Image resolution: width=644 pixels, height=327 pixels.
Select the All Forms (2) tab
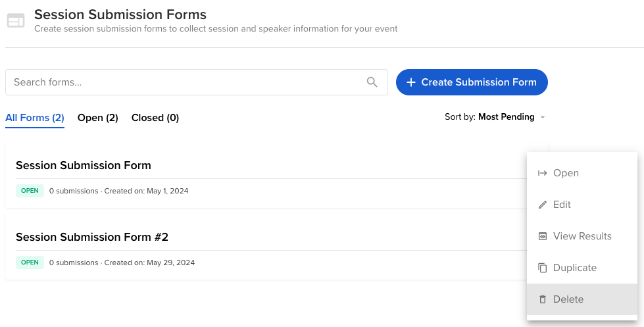35,118
